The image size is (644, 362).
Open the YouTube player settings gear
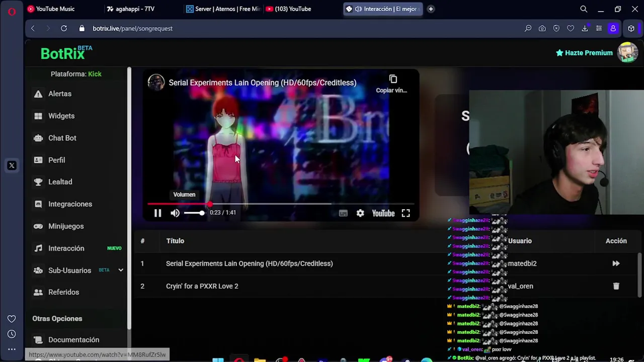[360, 213]
